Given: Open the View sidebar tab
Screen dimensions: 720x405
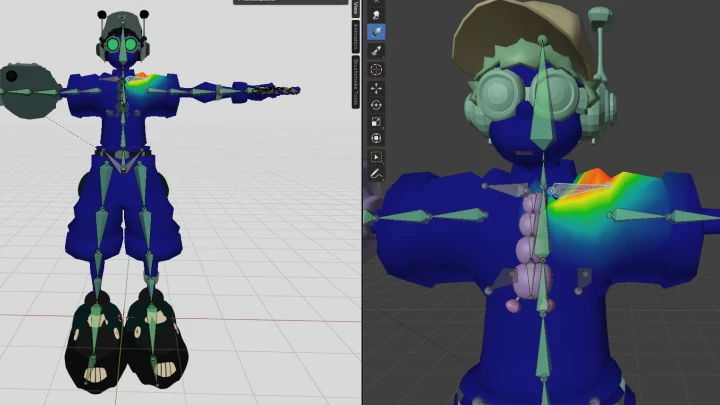Looking at the screenshot, I should click(x=356, y=8).
